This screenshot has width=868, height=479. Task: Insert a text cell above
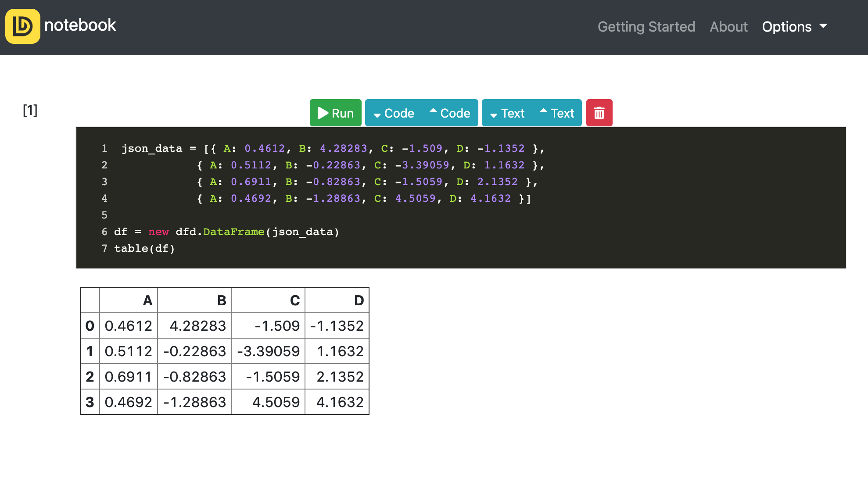557,113
